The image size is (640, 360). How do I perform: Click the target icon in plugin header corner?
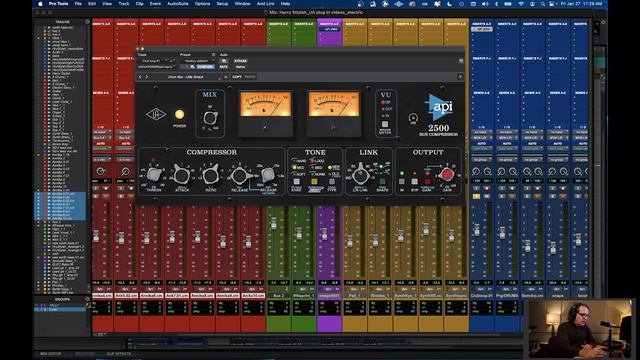point(461,61)
